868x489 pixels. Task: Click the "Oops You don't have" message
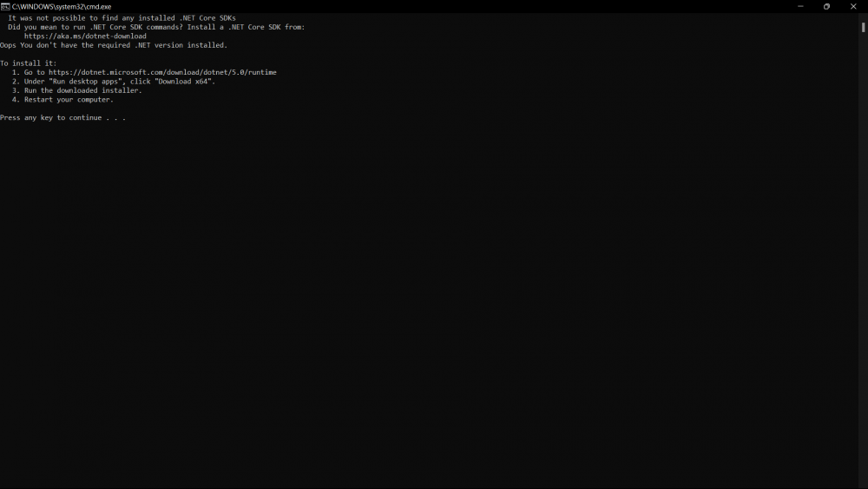[x=113, y=45]
